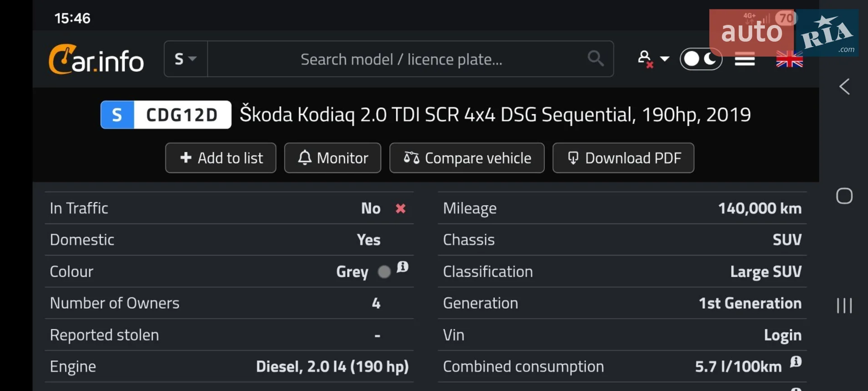Open the colour info icon
Image resolution: width=868 pixels, height=391 pixels.
402,267
